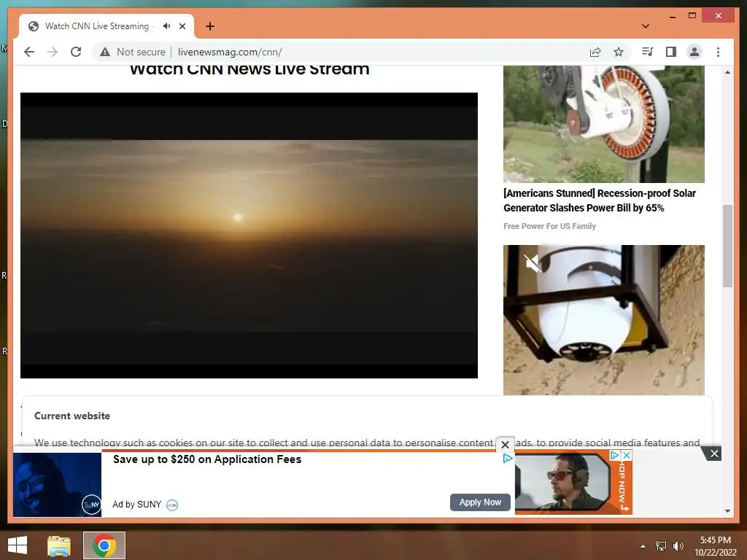Expand the tab search chevron
Screen dimensions: 747x560
tap(646, 26)
